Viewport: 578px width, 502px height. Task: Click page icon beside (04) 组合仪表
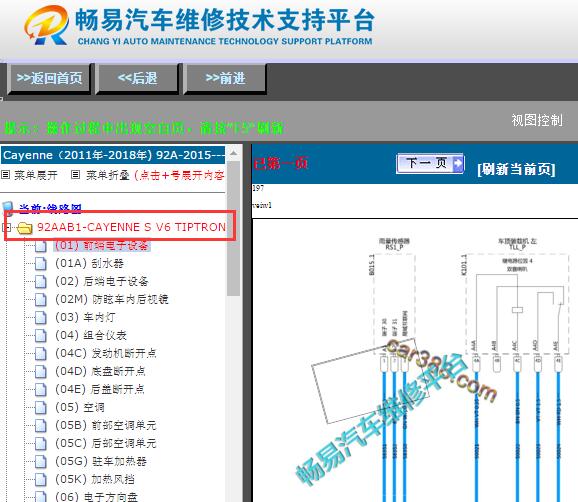click(41, 335)
